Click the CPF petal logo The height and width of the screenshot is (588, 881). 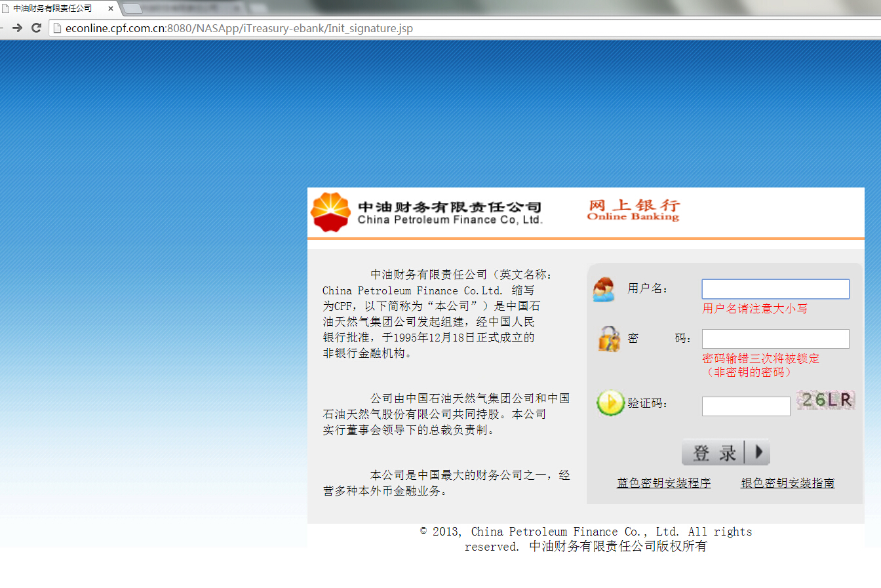pyautogui.click(x=330, y=212)
